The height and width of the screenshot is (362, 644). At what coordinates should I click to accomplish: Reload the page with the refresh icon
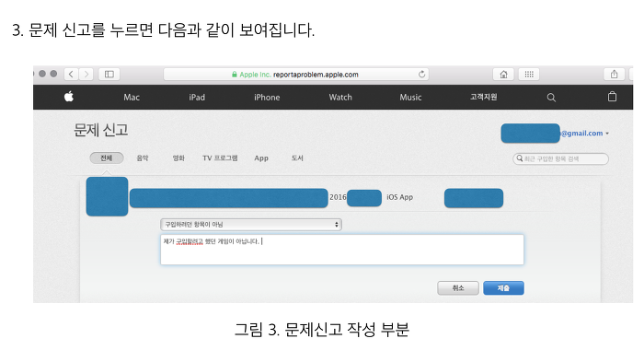(421, 75)
